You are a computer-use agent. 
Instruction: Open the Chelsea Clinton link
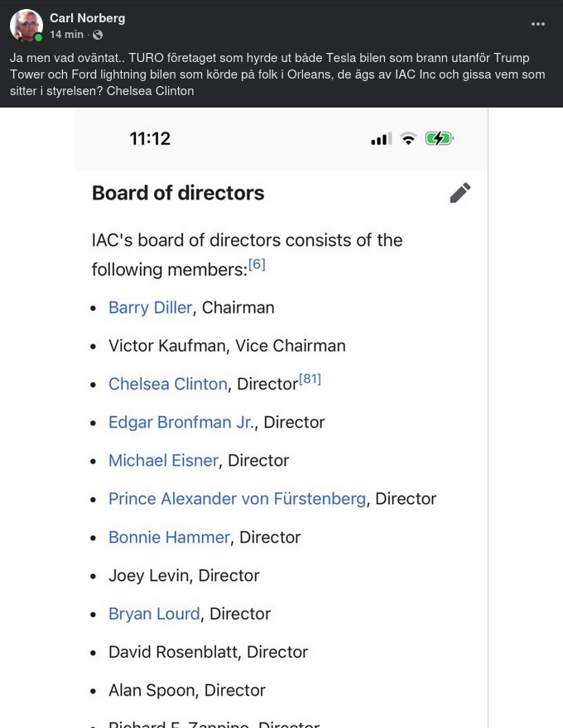pyautogui.click(x=167, y=384)
